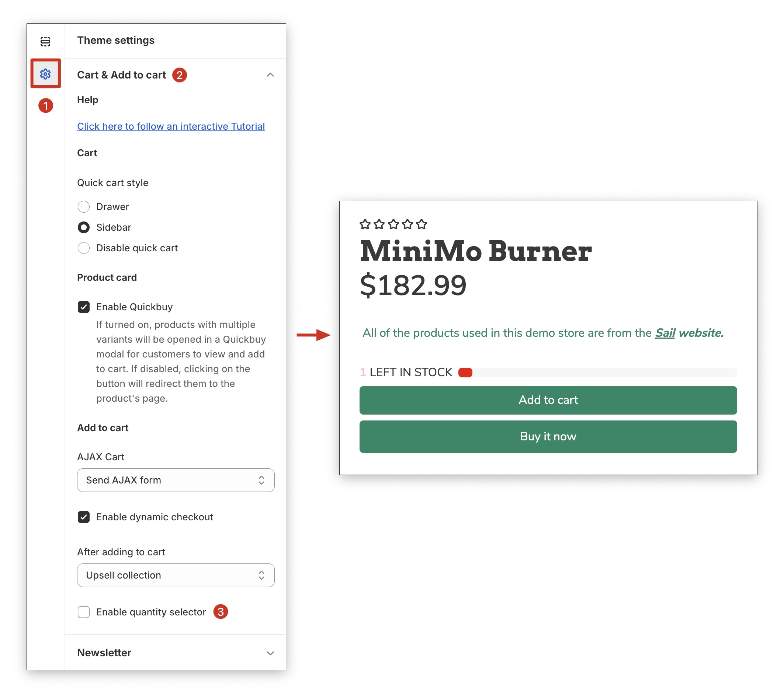Open the interactive Tutorial link
This screenshot has height=695, width=784.
click(171, 126)
